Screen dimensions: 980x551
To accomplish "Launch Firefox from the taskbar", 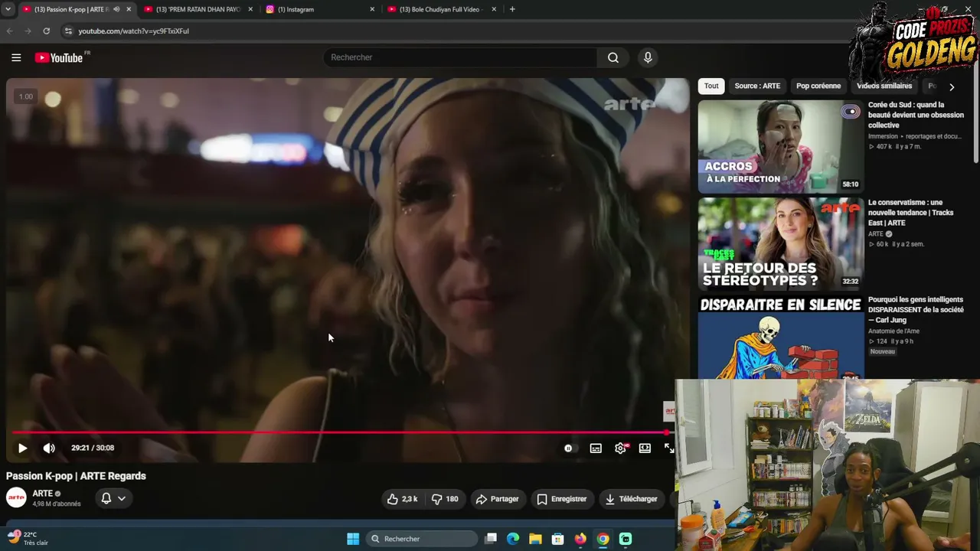I will click(x=580, y=539).
